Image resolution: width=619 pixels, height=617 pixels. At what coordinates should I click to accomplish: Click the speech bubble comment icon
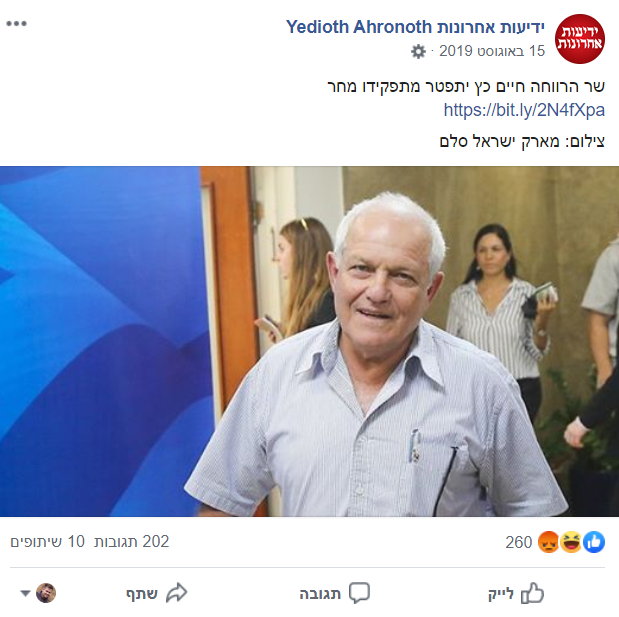pos(359,593)
